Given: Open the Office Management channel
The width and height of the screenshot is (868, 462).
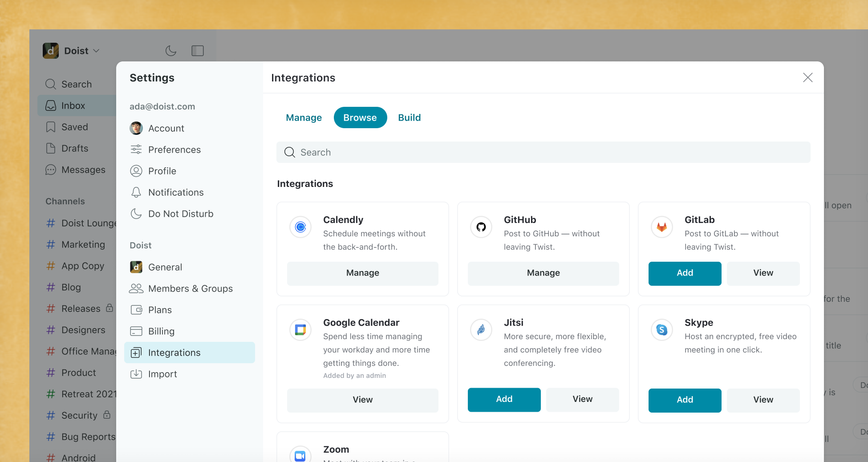Looking at the screenshot, I should [81, 351].
